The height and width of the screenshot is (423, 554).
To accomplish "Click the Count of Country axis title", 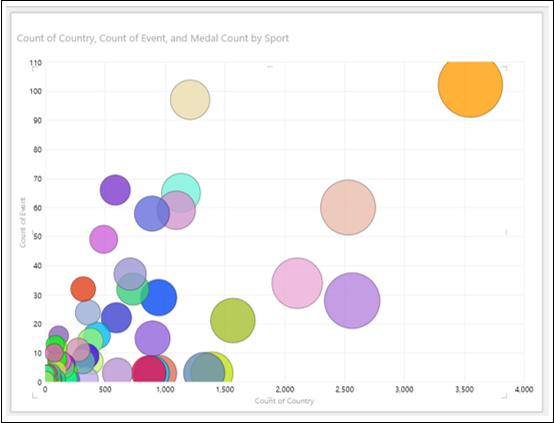I will (x=284, y=401).
